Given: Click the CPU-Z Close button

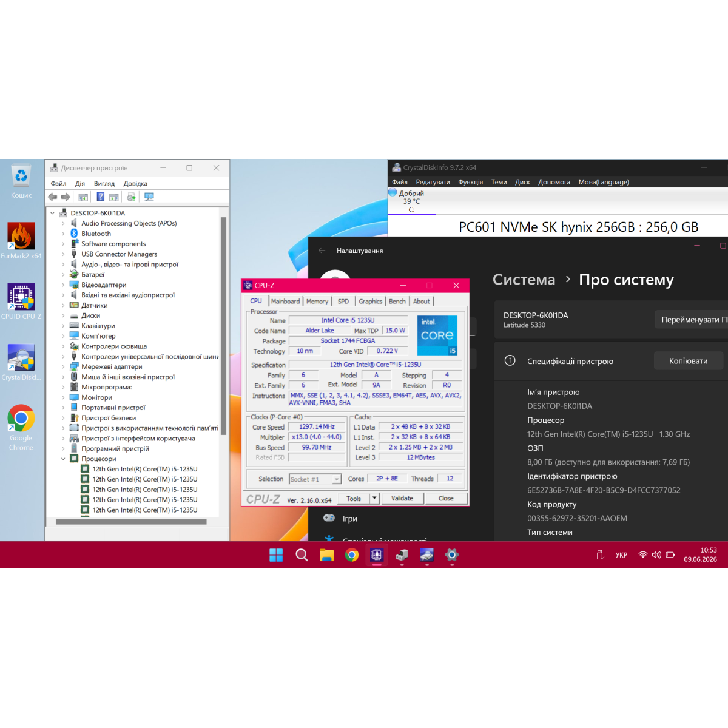Looking at the screenshot, I should (446, 499).
